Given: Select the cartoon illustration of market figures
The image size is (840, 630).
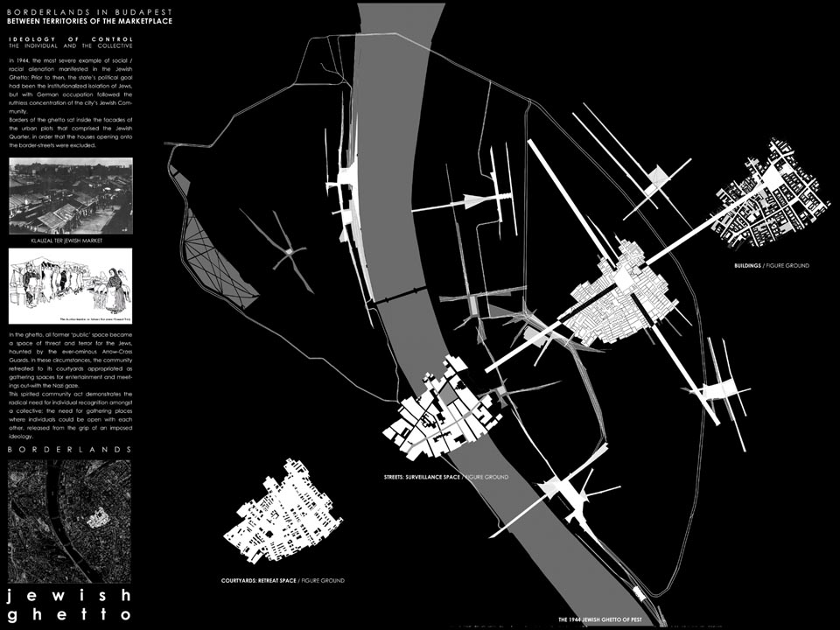Looking at the screenshot, I should pos(70,285).
